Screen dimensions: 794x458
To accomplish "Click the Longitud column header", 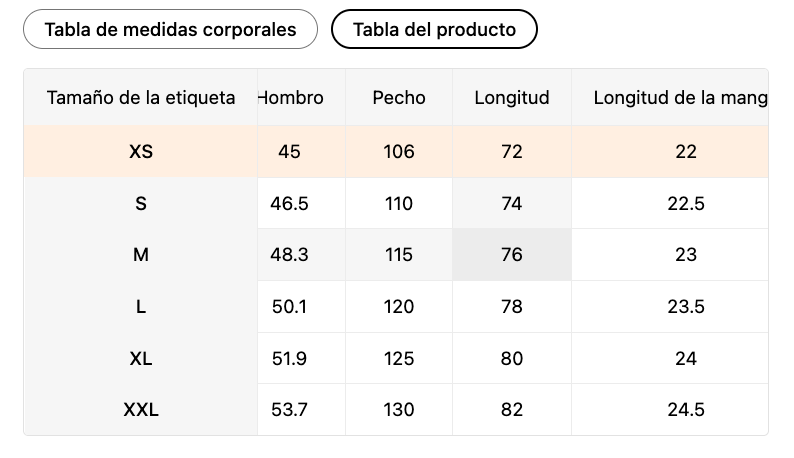I will coord(512,98).
